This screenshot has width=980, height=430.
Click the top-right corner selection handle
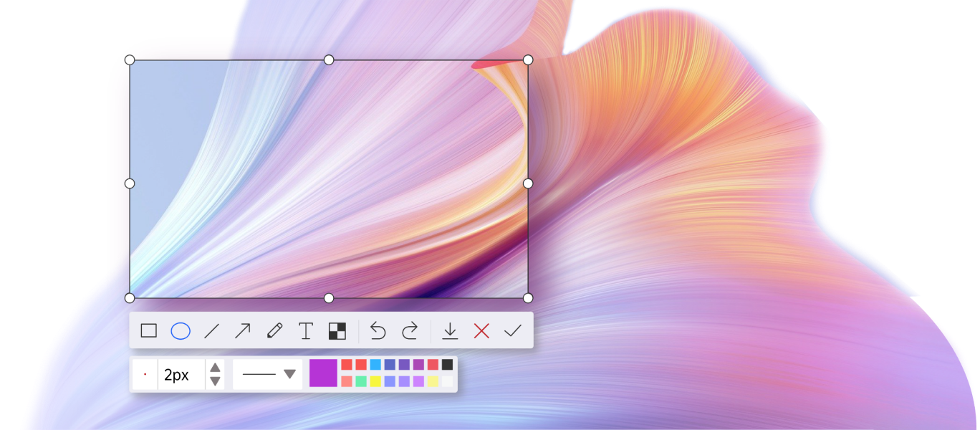pyautogui.click(x=528, y=60)
